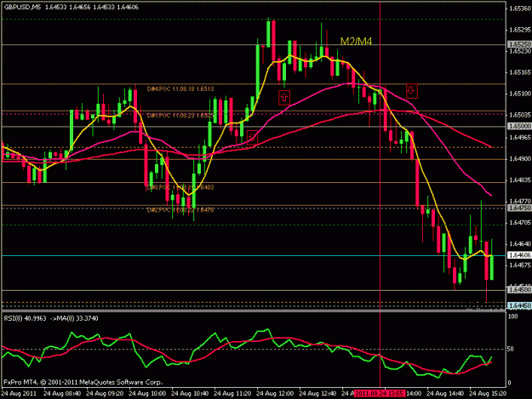This screenshot has height=399, width=532.
Task: Click the 1.64900 price axis label
Action: [x=520, y=158]
